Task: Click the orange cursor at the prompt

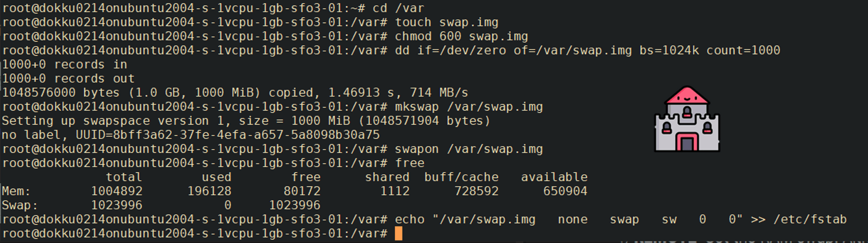Action: (398, 234)
